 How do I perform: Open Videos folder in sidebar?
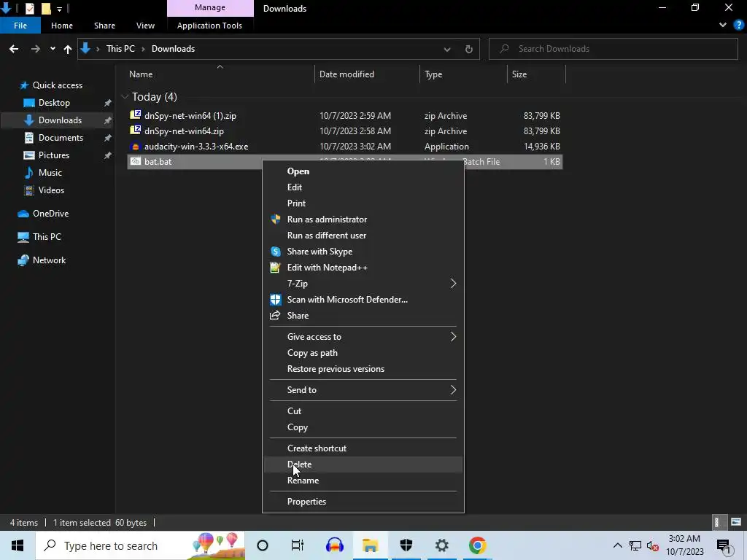click(51, 190)
